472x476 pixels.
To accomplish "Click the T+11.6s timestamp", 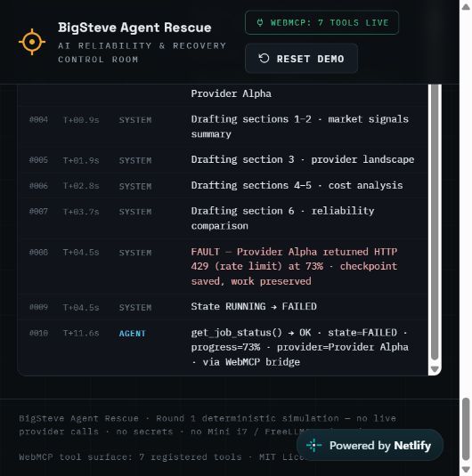I will tap(81, 334).
